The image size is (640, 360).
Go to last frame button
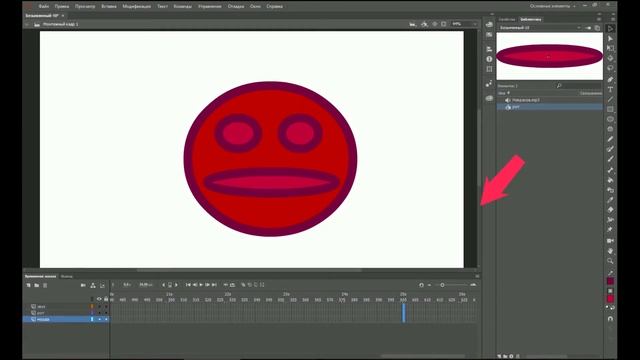pyautogui.click(x=214, y=285)
